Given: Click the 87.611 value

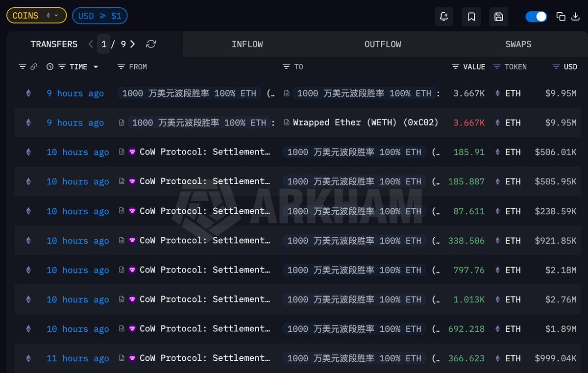Looking at the screenshot, I should tap(469, 211).
